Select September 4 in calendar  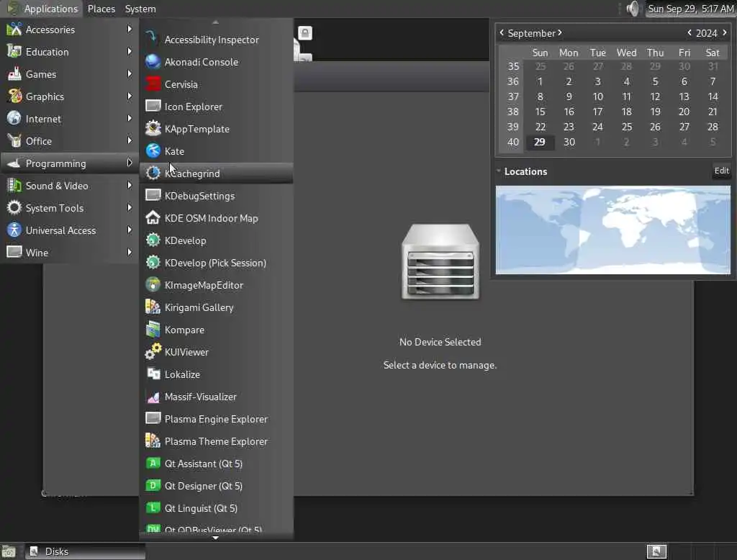(626, 81)
